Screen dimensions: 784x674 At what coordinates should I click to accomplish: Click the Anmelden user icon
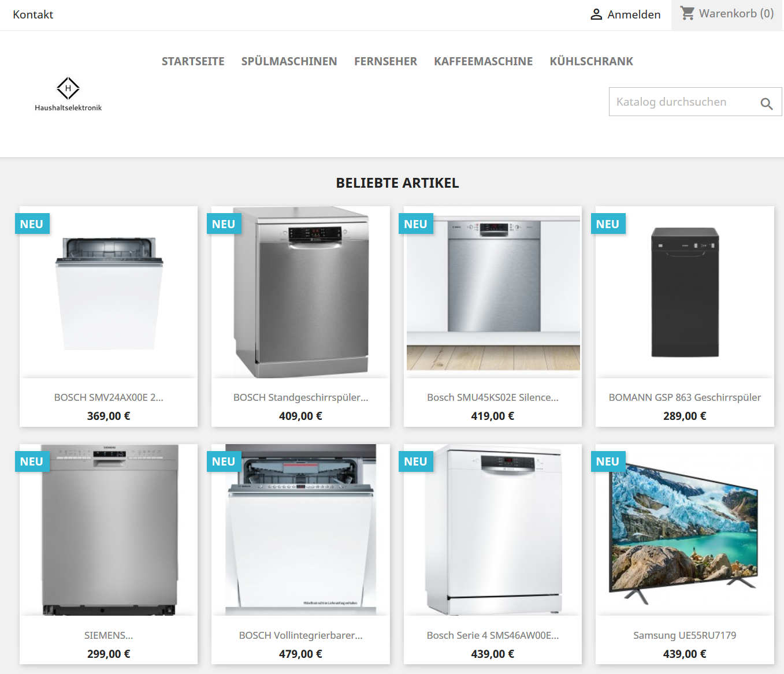[x=596, y=14]
